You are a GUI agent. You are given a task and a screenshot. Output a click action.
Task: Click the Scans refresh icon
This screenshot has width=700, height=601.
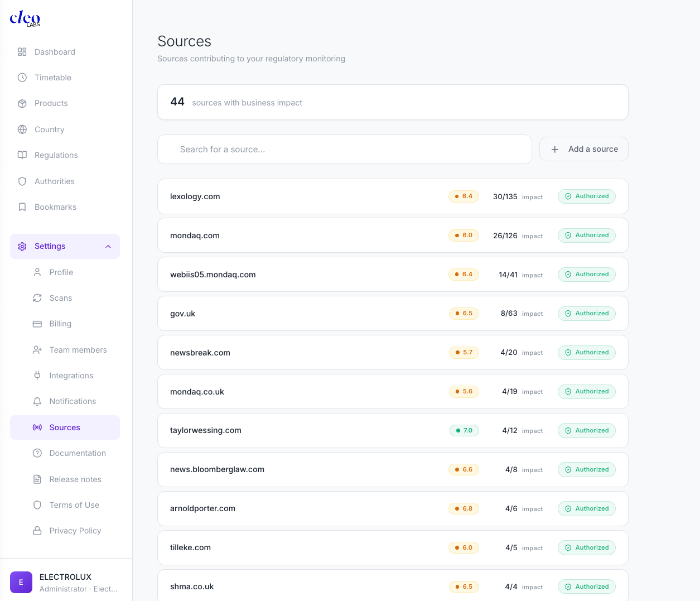click(x=37, y=298)
